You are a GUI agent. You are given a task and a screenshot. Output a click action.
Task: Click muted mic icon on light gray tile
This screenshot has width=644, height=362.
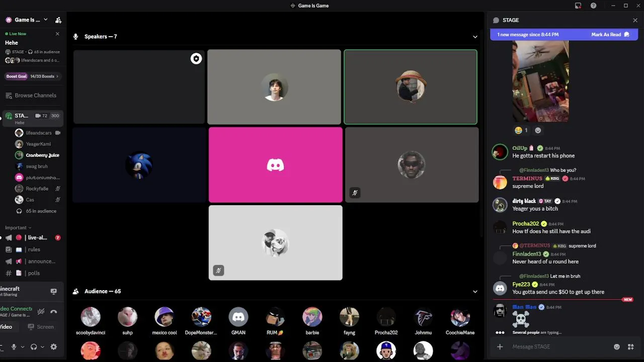(218, 270)
